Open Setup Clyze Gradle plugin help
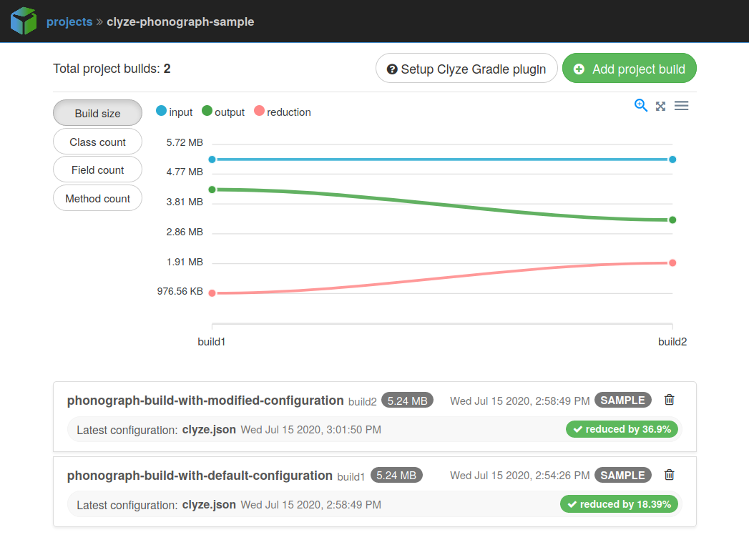 click(x=466, y=68)
